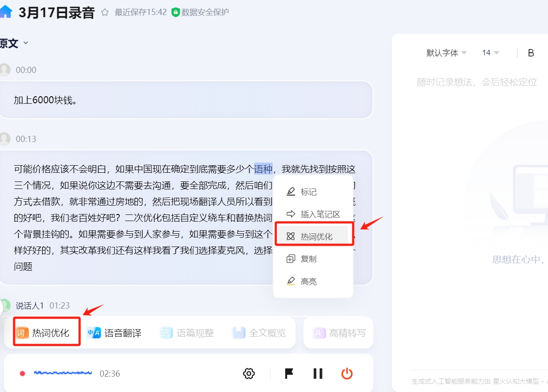Click the green avatar next to 说话人1

coord(4,305)
